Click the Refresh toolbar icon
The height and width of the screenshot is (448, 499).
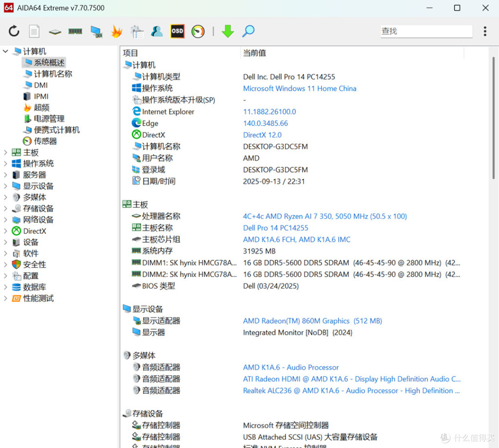pos(14,31)
